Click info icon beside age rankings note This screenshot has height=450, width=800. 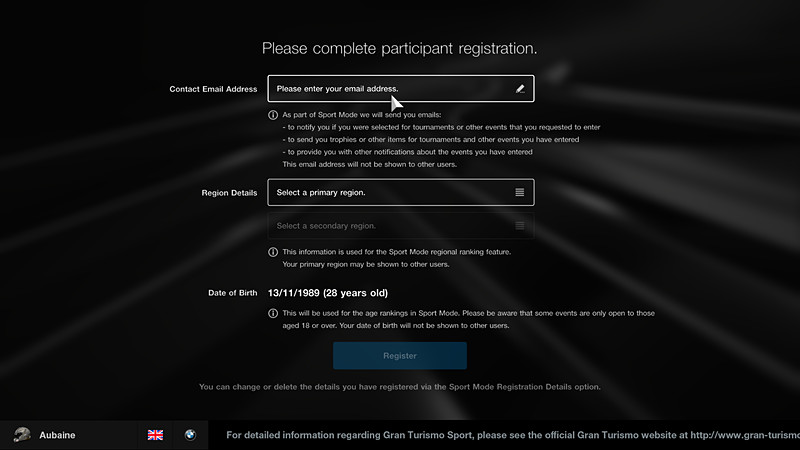point(273,313)
